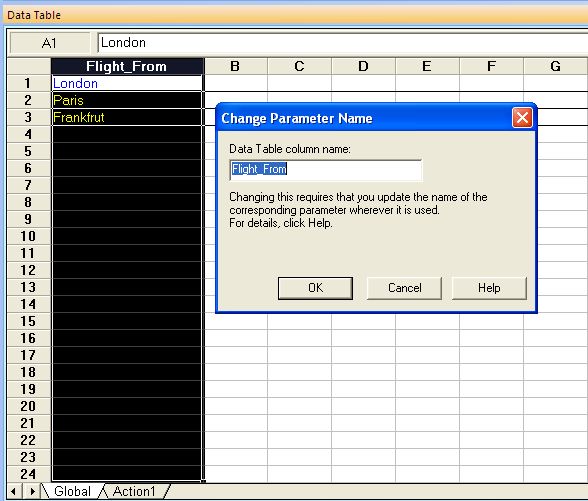This screenshot has height=501, width=588.
Task: Select column B header
Action: tap(236, 66)
